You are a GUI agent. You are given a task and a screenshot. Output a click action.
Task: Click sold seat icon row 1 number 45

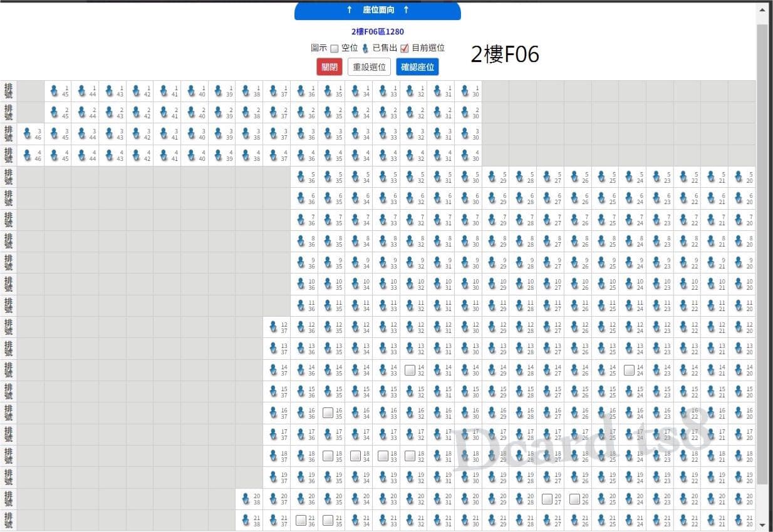pos(54,91)
